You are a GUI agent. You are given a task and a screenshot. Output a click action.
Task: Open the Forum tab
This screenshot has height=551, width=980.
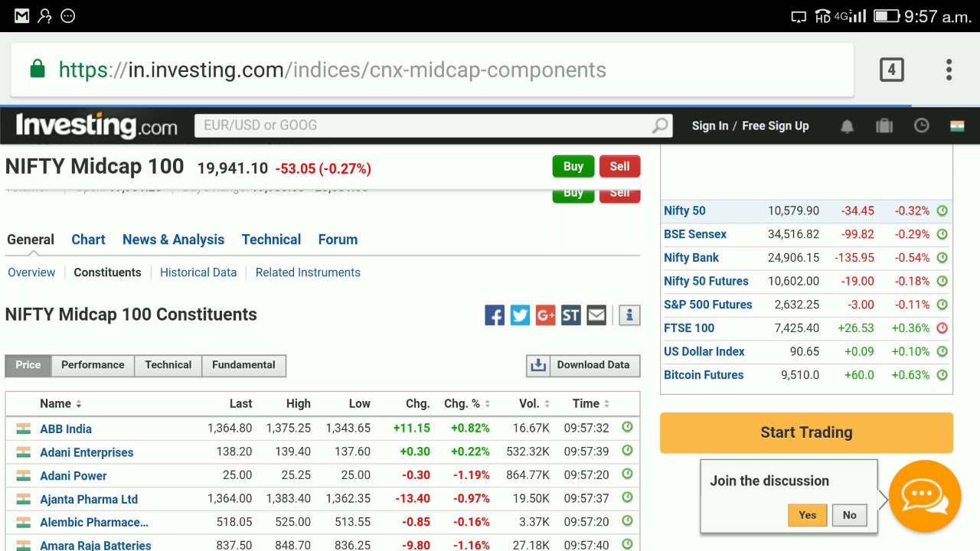pos(338,240)
